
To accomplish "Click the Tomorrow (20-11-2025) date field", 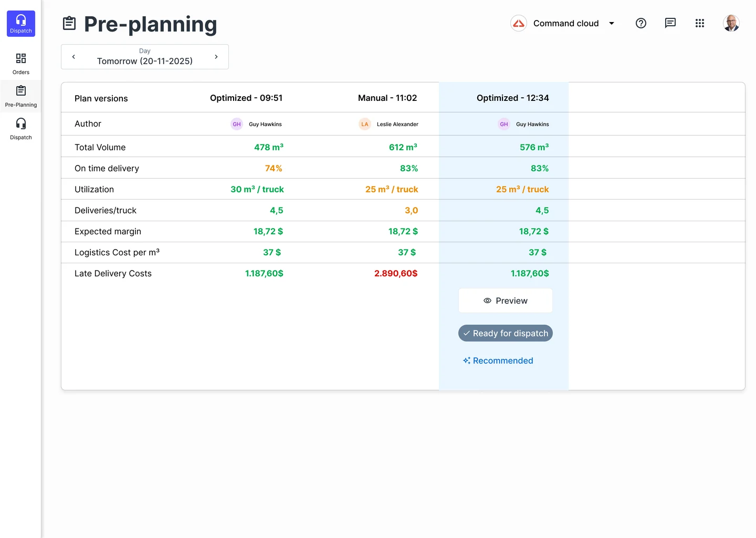I will click(x=145, y=57).
